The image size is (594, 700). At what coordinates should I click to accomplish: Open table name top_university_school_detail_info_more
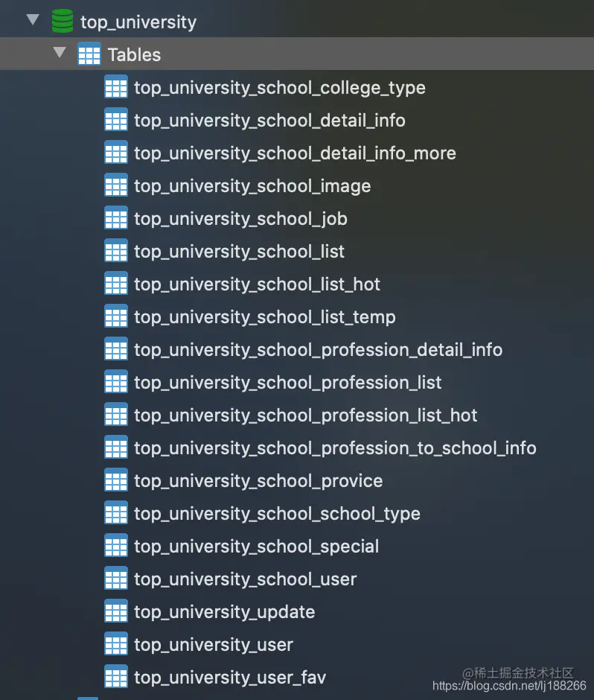[295, 153]
